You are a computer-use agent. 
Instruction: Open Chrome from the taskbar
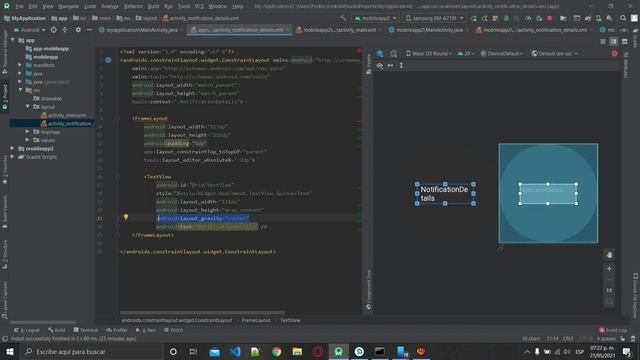coord(276,351)
